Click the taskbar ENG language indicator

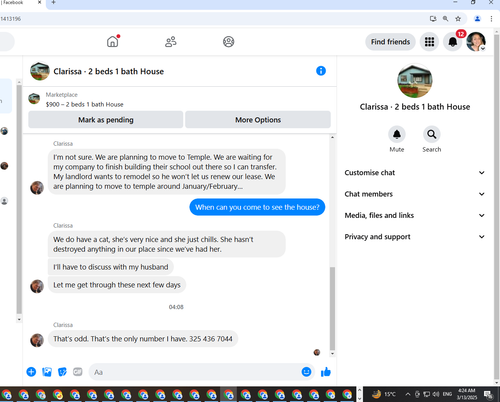click(x=447, y=394)
